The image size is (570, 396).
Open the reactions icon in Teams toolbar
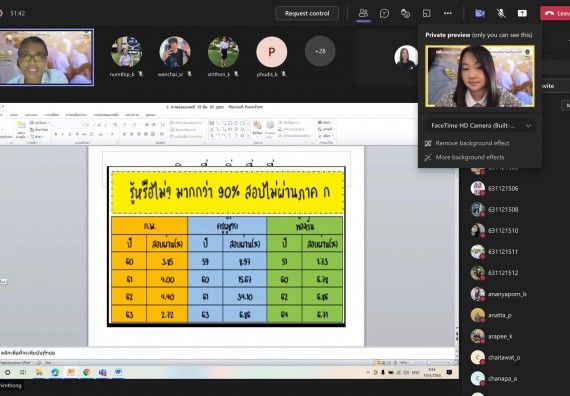click(405, 13)
